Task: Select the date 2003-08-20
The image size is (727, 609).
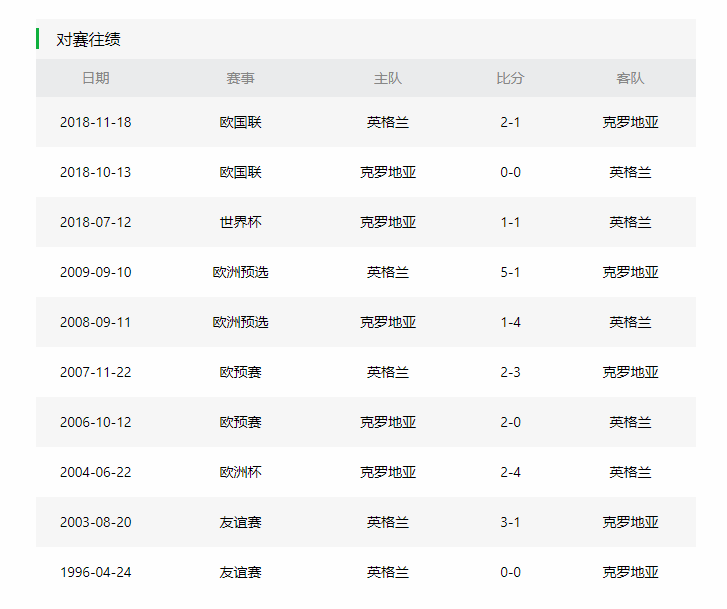Action: [96, 522]
